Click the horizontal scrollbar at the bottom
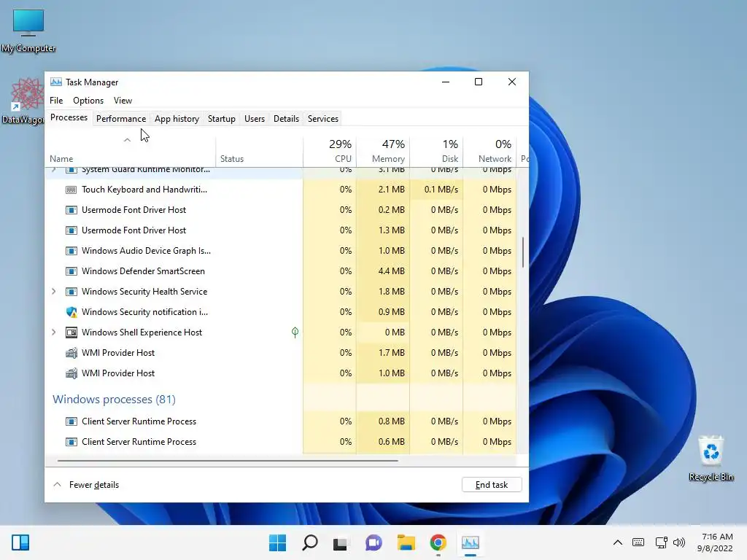Image resolution: width=747 pixels, height=560 pixels. pos(228,461)
